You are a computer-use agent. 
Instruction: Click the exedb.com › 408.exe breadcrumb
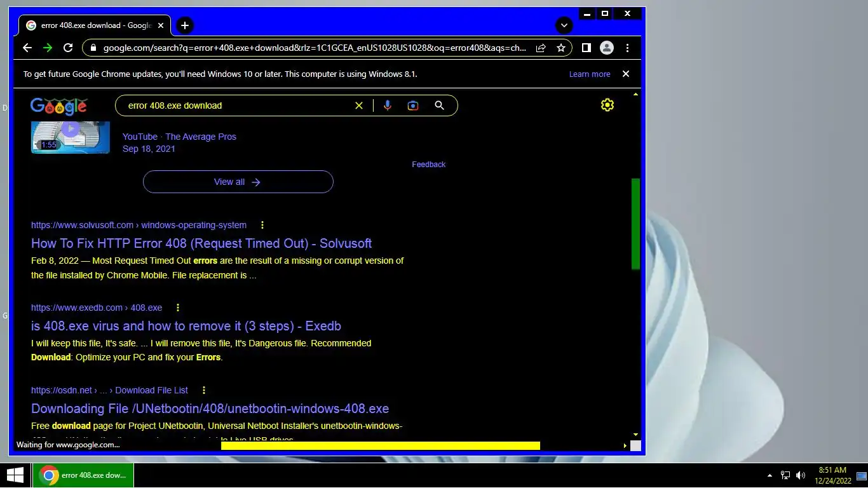[97, 308]
